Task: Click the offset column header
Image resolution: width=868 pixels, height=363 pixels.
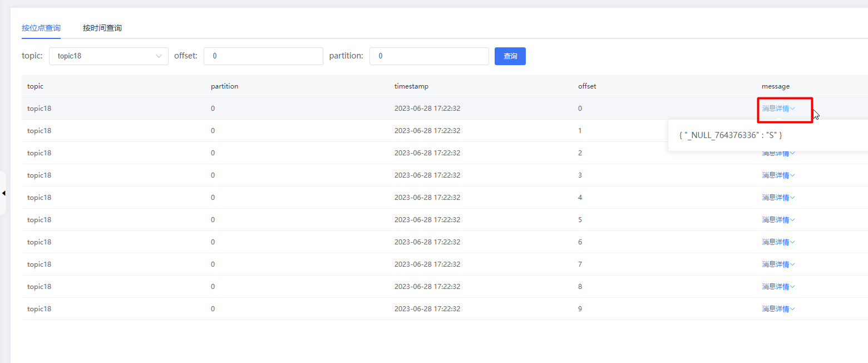Action: click(587, 86)
